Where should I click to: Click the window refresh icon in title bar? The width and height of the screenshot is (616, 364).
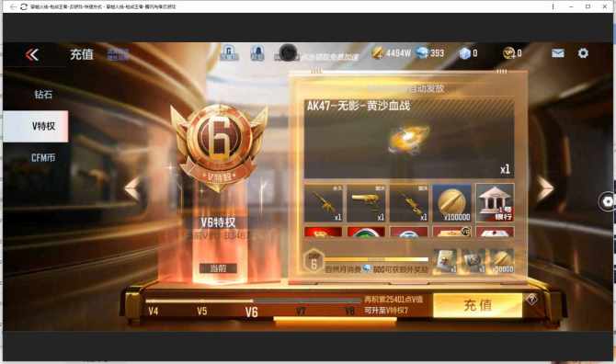(24, 6)
